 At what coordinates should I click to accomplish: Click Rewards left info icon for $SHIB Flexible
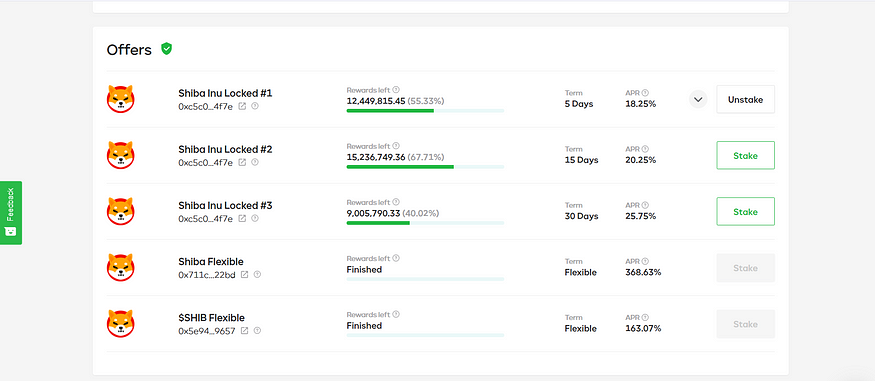pyautogui.click(x=396, y=315)
